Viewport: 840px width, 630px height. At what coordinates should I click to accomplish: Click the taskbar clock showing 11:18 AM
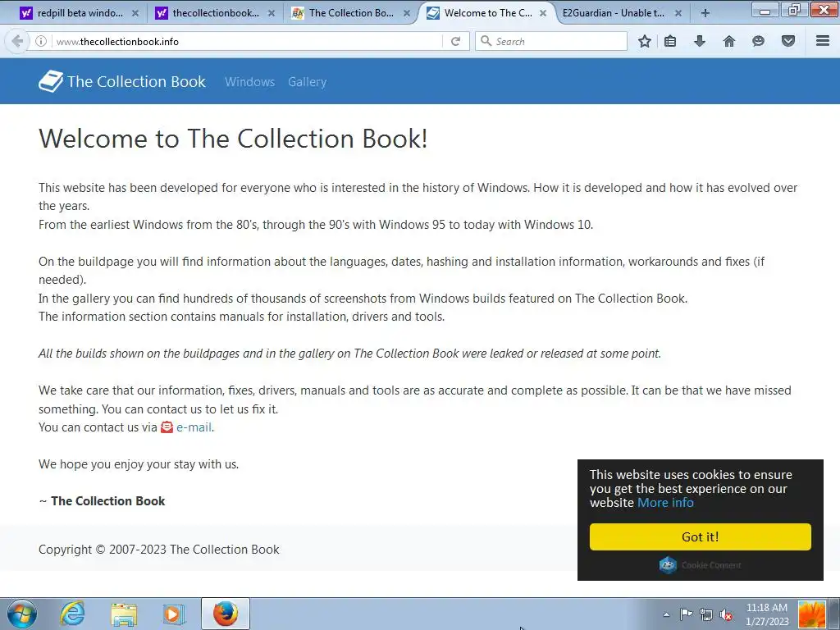[767, 614]
